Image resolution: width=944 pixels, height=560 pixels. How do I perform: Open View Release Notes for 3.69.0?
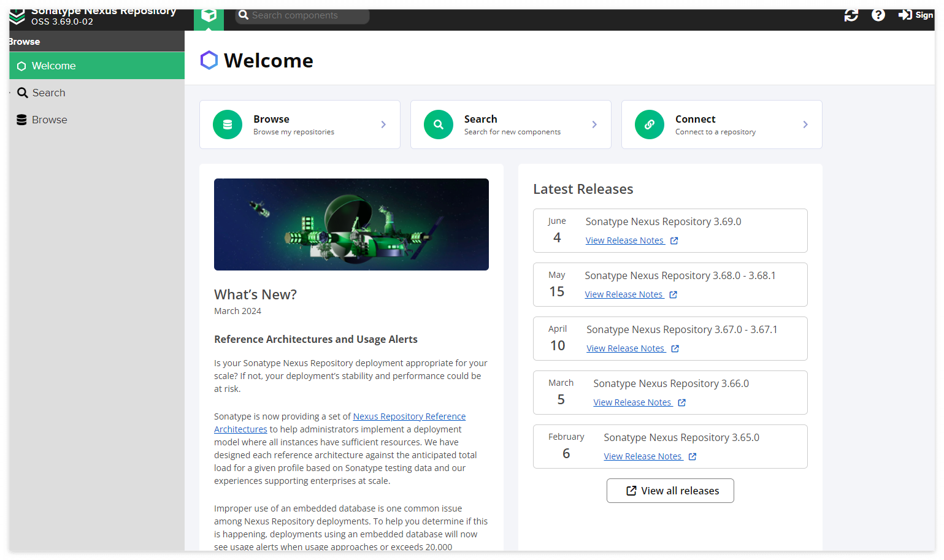pyautogui.click(x=625, y=240)
